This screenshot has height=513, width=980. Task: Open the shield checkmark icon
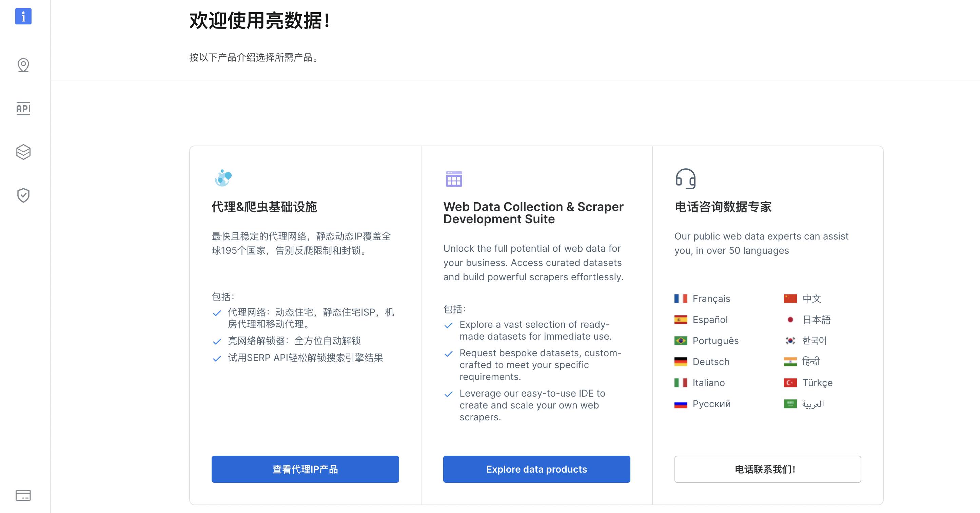click(23, 195)
